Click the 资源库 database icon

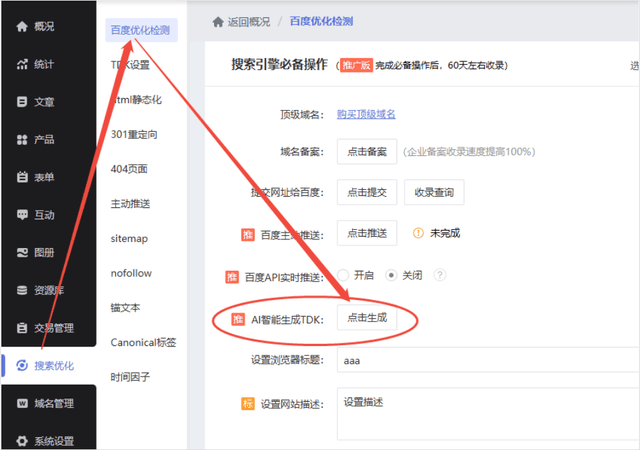point(22,290)
